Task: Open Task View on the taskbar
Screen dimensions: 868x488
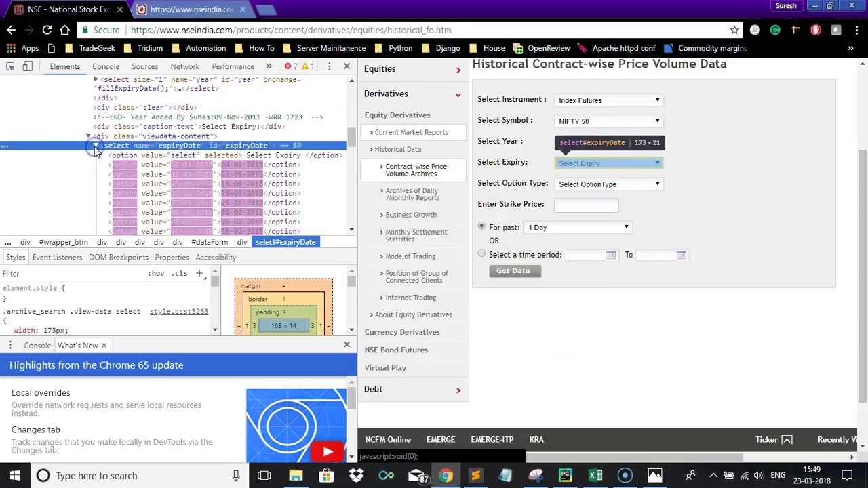Action: 264,476
